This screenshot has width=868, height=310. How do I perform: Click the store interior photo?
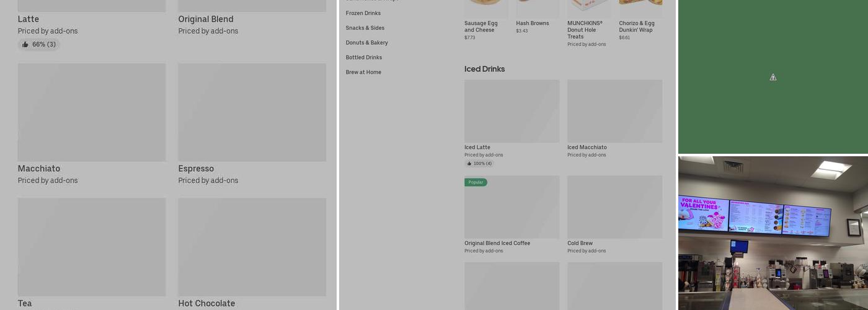coord(773,233)
